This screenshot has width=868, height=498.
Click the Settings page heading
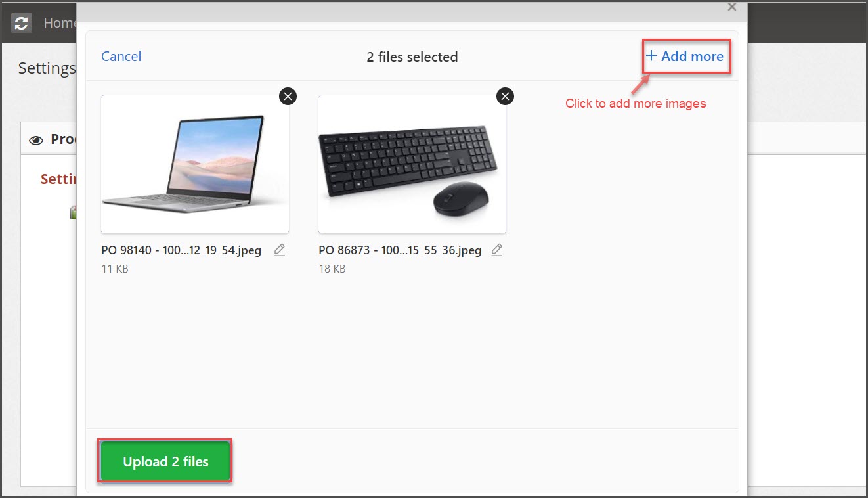(x=47, y=68)
